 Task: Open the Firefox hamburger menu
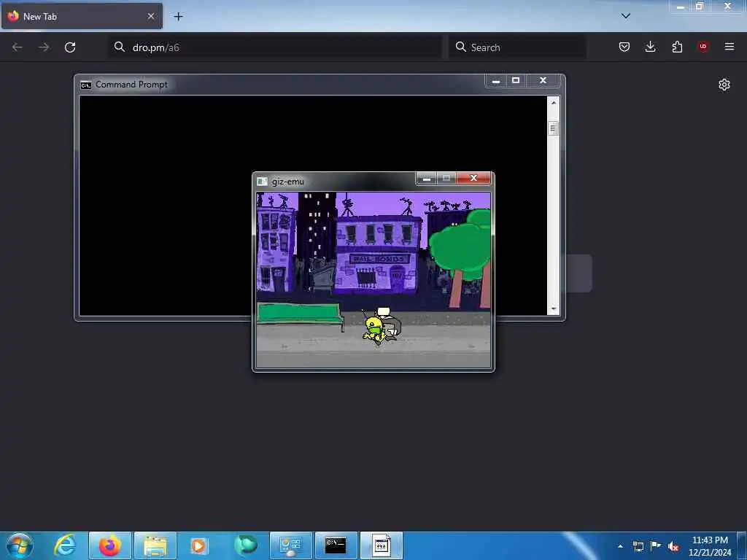point(729,47)
